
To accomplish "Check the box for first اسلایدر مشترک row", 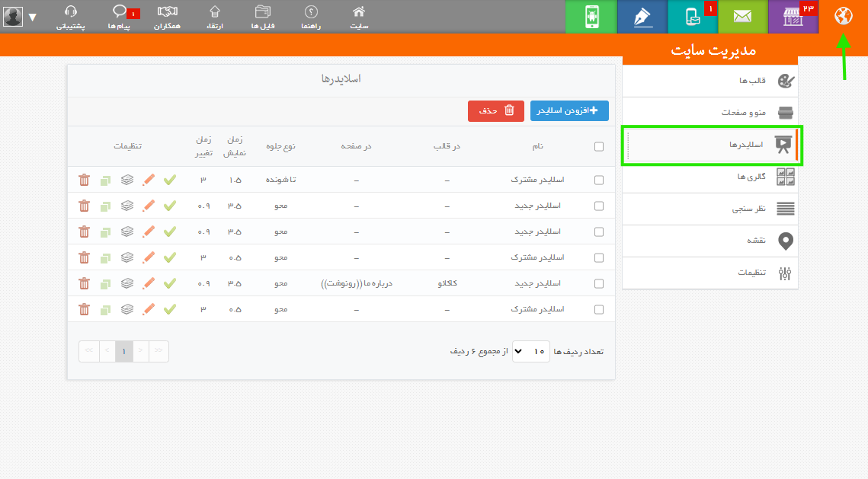I will [599, 180].
